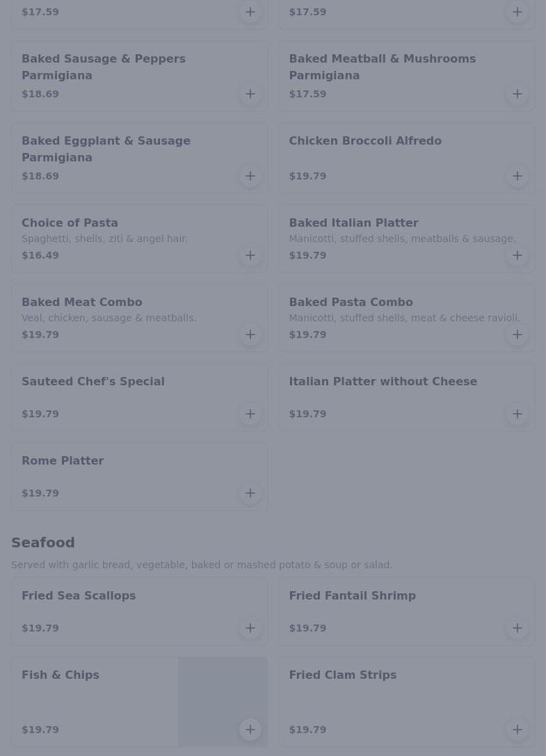
Task: Add Fried Clam Strips using plus button
Action: coord(517,730)
